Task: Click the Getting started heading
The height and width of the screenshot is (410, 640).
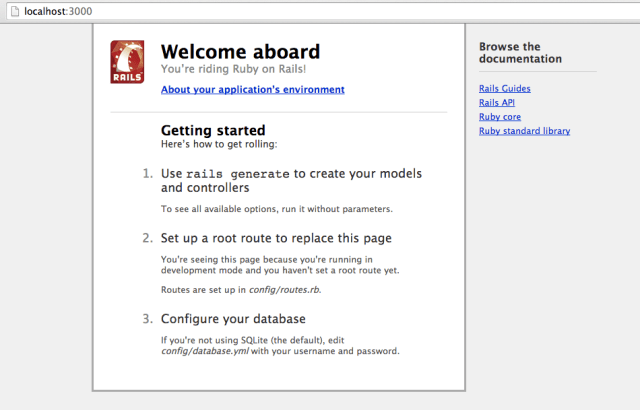Action: (x=213, y=130)
